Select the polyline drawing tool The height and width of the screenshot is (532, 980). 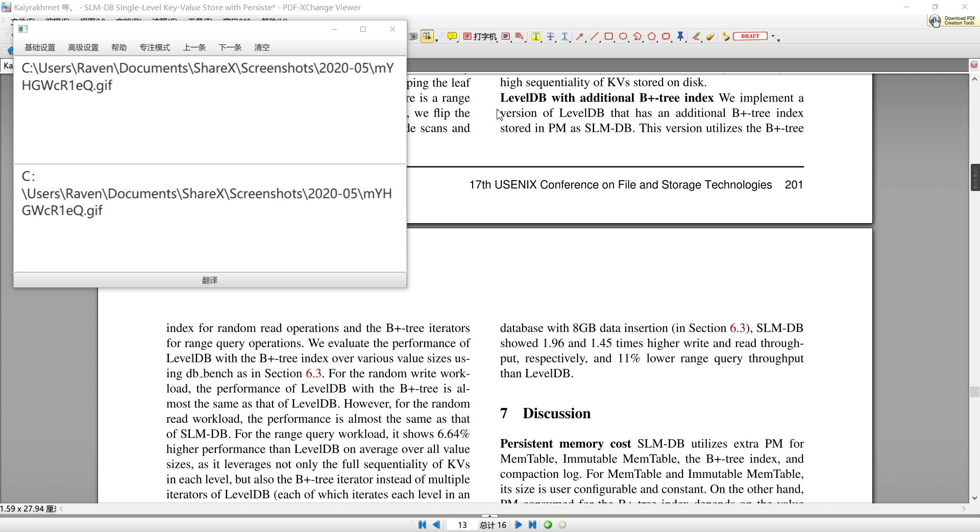point(637,36)
